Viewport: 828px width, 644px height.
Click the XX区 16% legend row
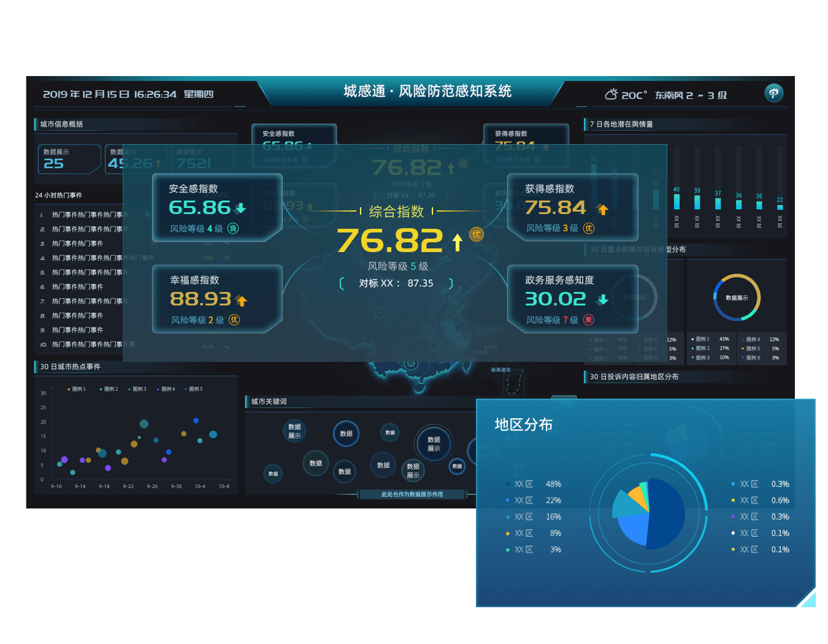[534, 516]
